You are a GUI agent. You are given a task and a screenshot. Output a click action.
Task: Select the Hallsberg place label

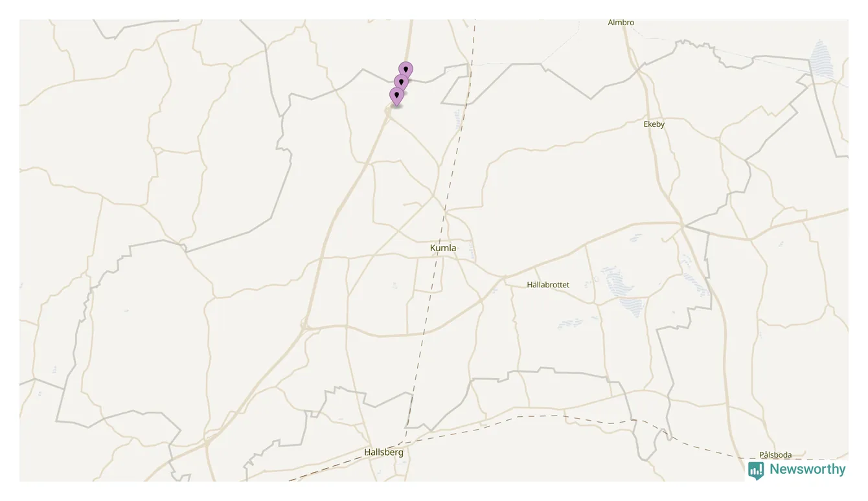pos(383,452)
